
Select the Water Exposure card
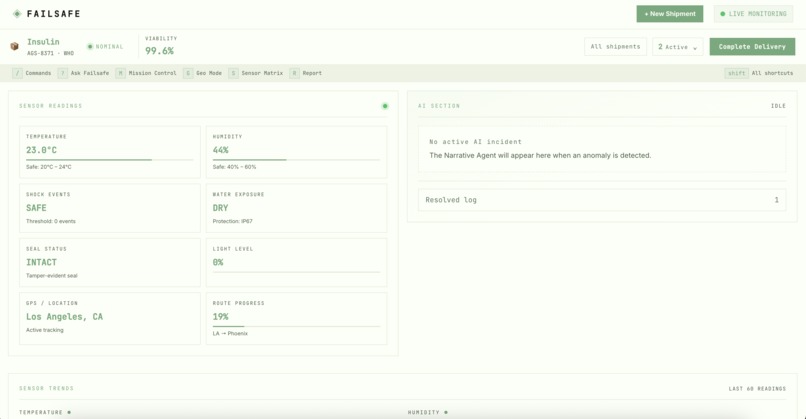(297, 208)
